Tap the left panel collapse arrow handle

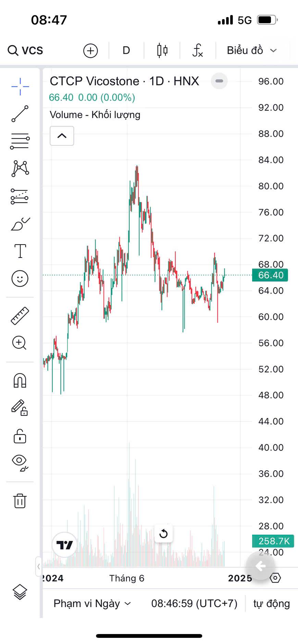click(39, 567)
